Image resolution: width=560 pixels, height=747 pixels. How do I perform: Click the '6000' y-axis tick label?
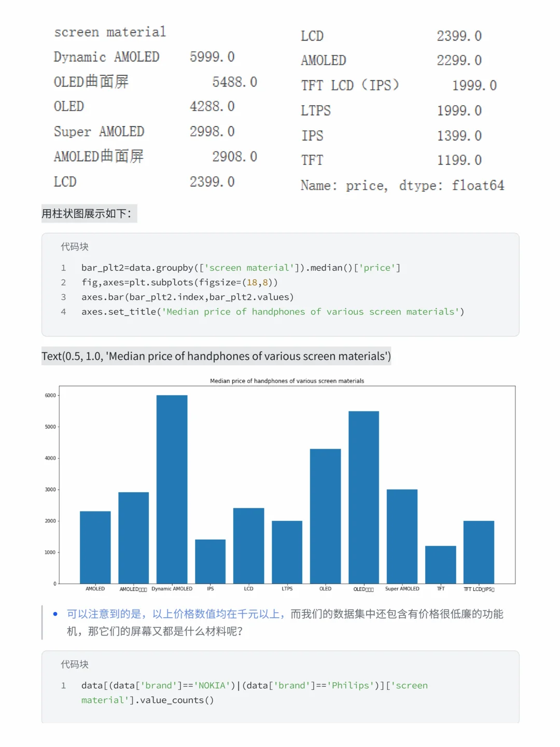click(50, 395)
